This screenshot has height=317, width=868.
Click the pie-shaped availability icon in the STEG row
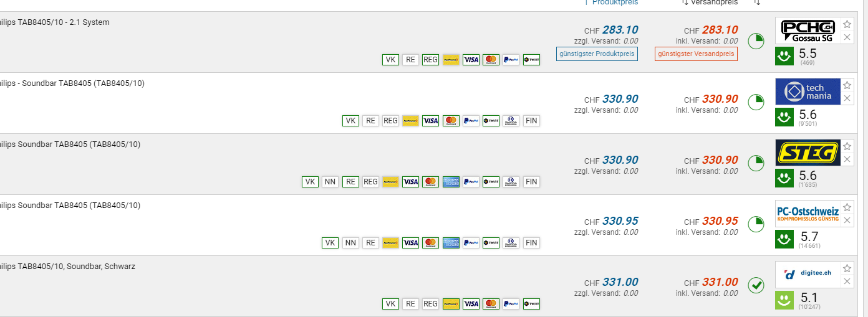pyautogui.click(x=756, y=163)
